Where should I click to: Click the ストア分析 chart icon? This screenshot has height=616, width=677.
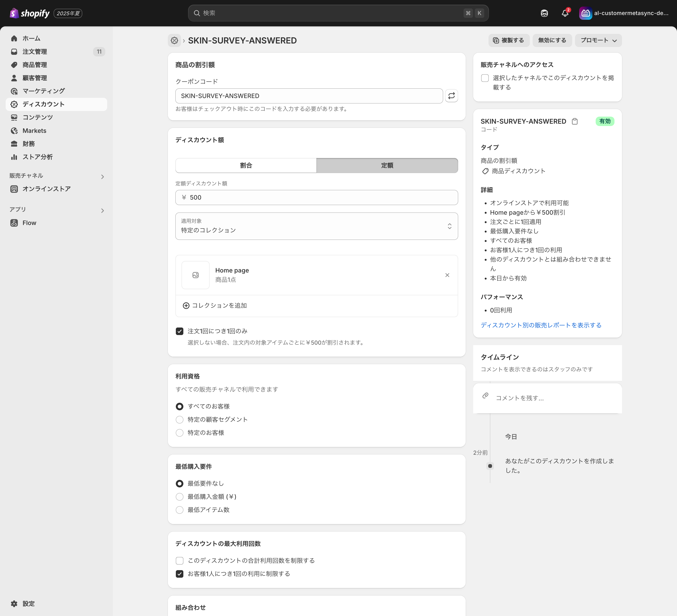[14, 157]
